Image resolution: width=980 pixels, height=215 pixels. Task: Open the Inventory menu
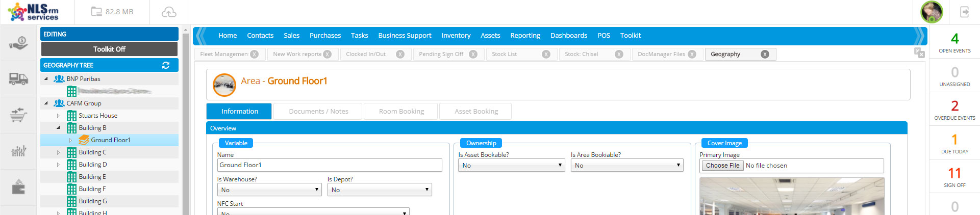point(456,35)
